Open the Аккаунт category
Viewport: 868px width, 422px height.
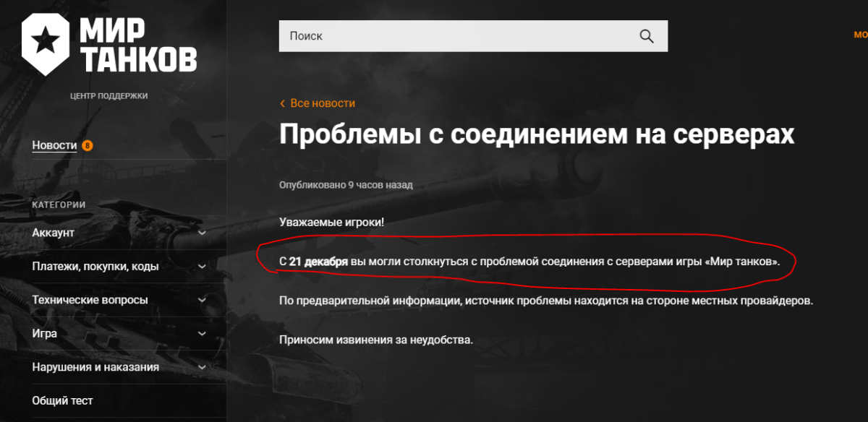tap(54, 233)
